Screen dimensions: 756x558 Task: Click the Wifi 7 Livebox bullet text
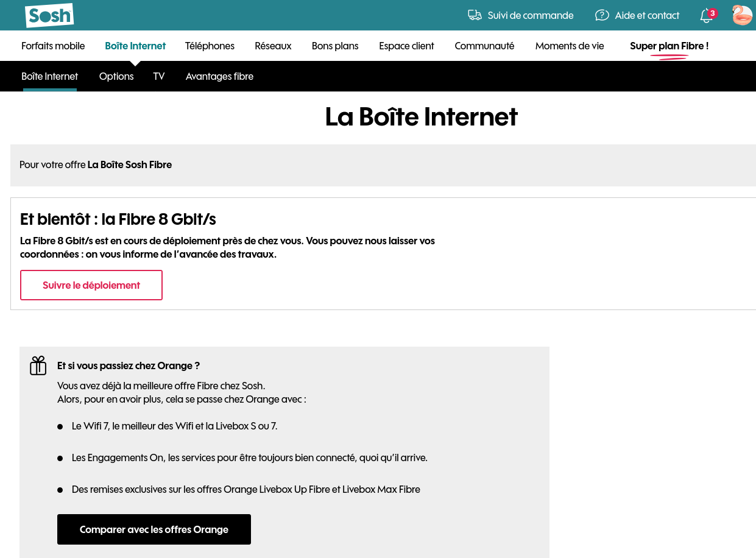click(174, 426)
